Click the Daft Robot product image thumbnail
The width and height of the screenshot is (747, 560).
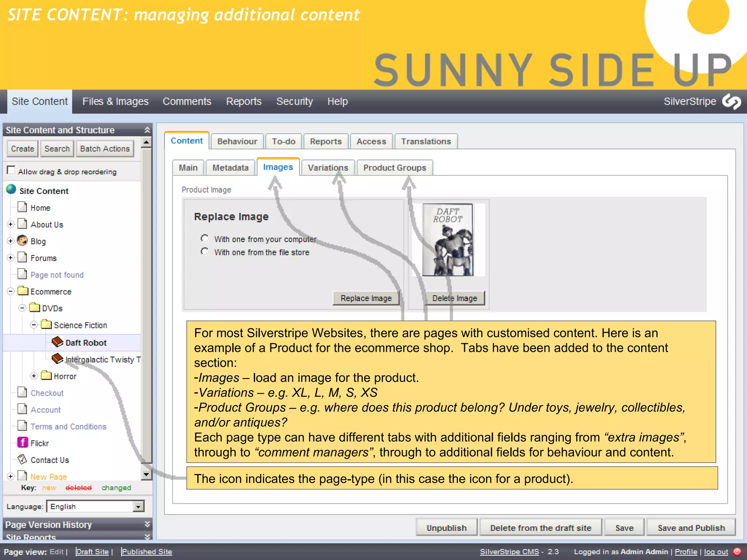(448, 240)
